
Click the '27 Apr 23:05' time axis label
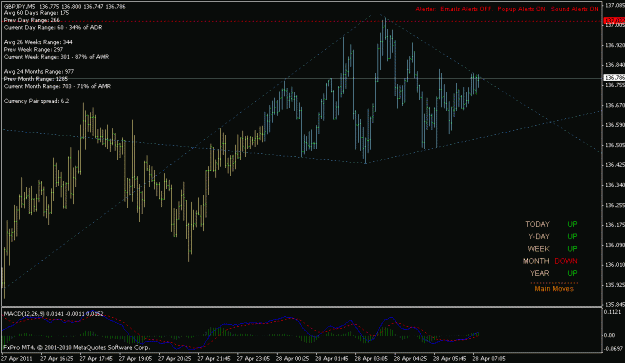[253, 359]
